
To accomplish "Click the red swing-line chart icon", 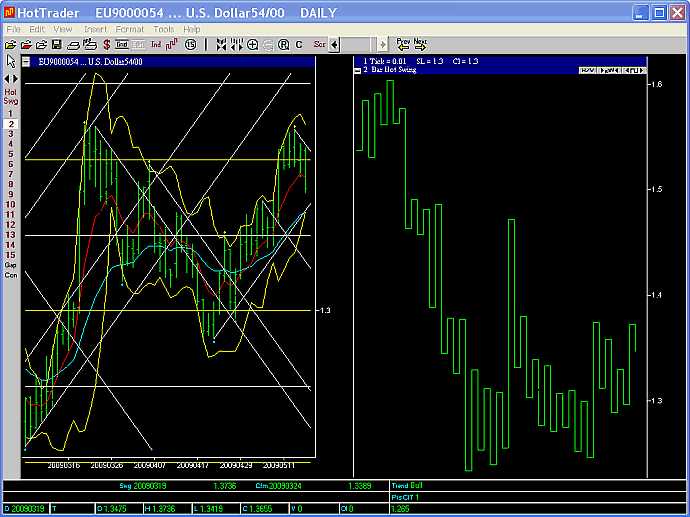I will click(172, 44).
